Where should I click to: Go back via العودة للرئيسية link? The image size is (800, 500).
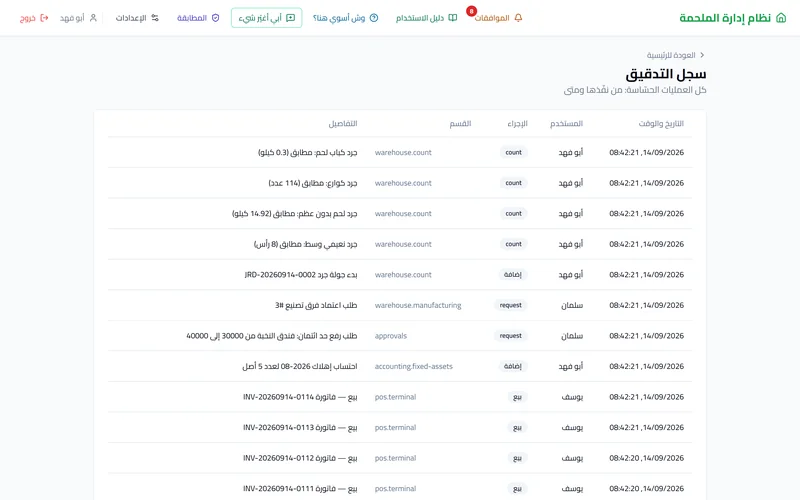671,55
